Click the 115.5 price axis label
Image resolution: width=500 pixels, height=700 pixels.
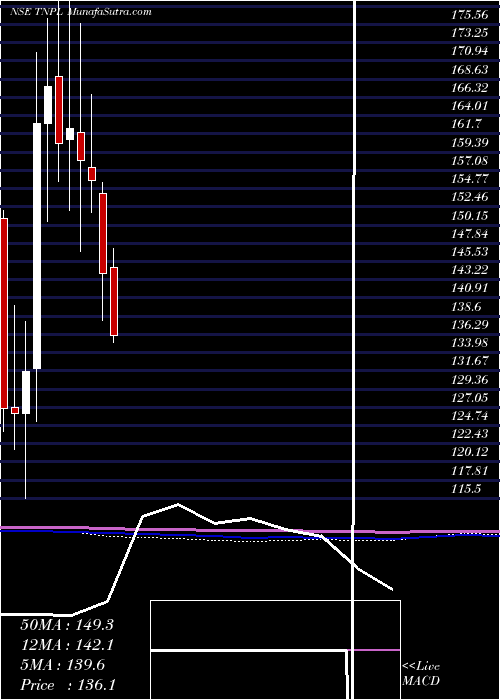click(466, 489)
